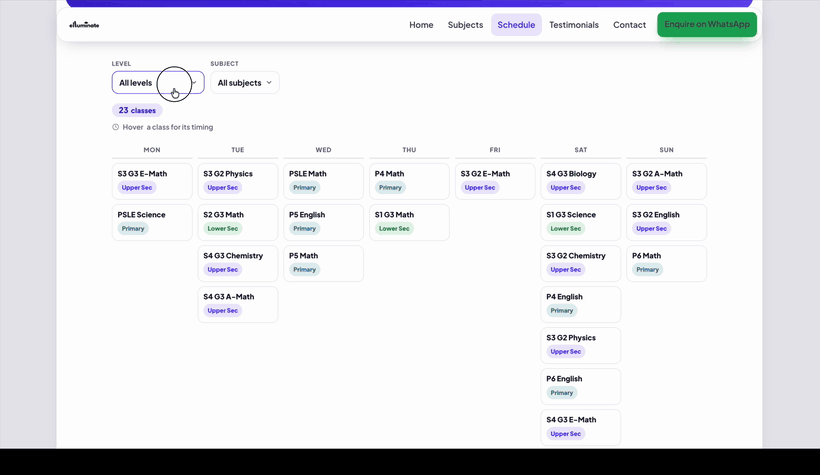Viewport: 820px width, 475px height.
Task: Open S3 G2 Physics card on Tuesday
Action: click(238, 181)
